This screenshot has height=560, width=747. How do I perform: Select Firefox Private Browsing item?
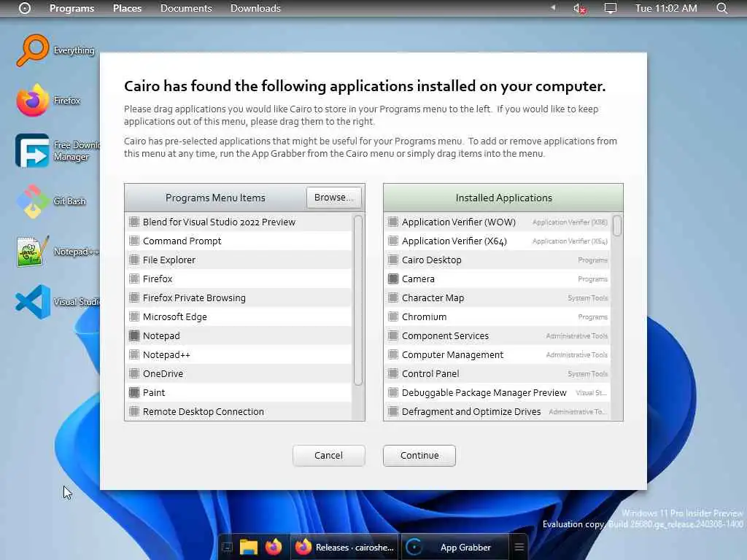pos(239,297)
